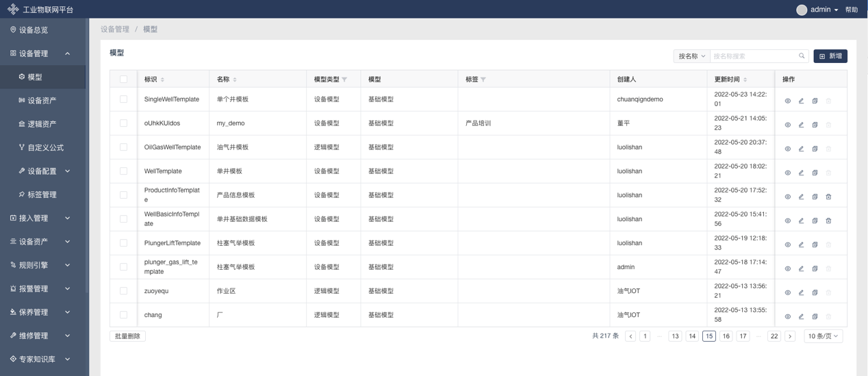Screen dimensions: 868x376
Task: Click the filter icon on 标签 column
Action: (x=483, y=79)
